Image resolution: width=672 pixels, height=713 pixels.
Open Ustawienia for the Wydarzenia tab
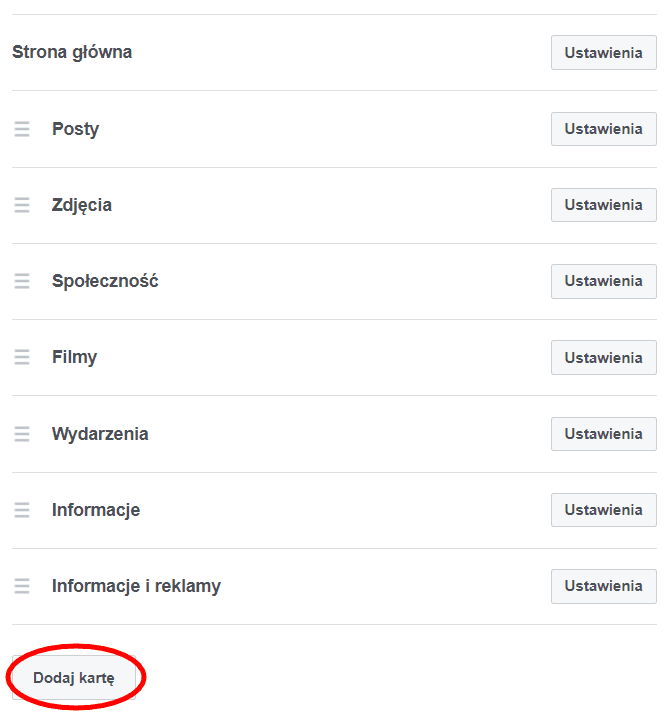603,434
